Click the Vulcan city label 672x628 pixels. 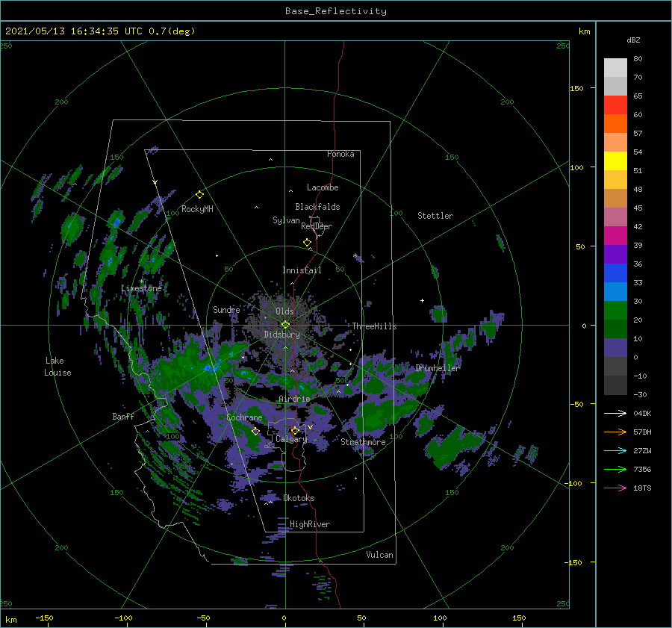point(380,555)
